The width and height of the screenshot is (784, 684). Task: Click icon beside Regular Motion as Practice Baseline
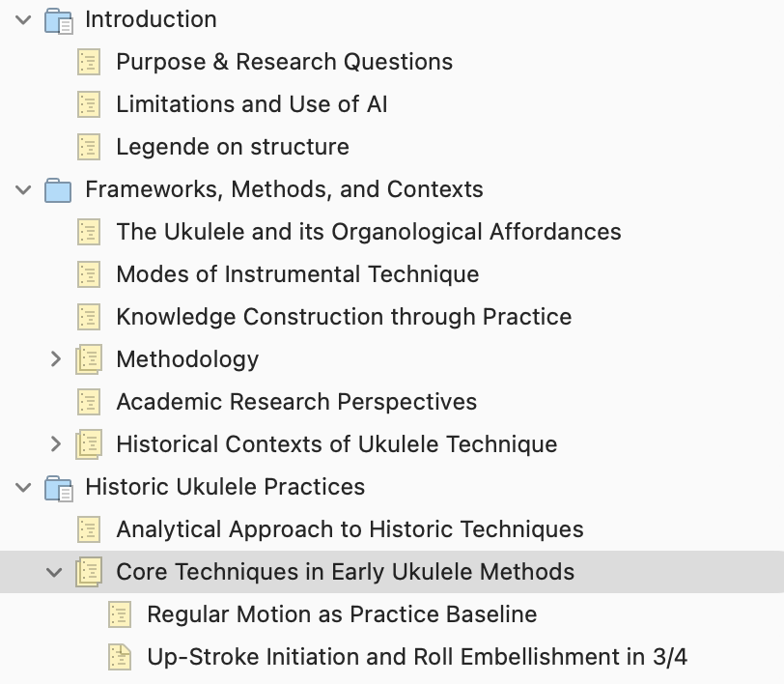tap(120, 614)
